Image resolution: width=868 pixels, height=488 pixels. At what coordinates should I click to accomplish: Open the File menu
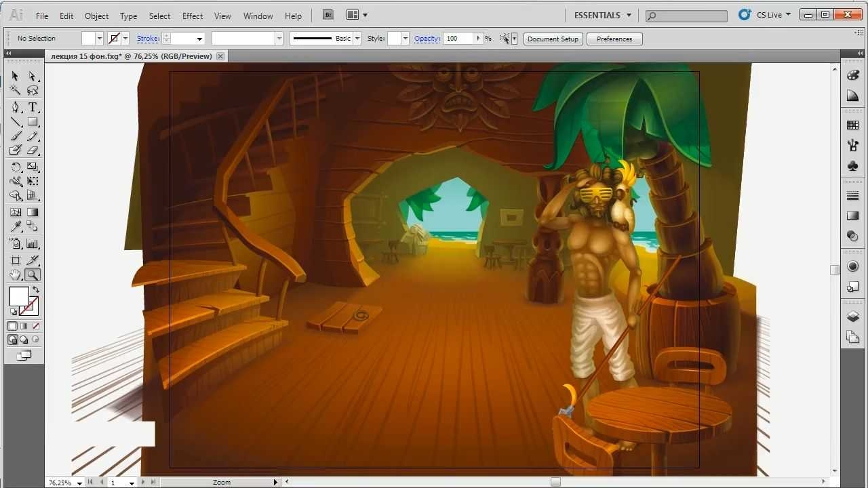tap(42, 16)
